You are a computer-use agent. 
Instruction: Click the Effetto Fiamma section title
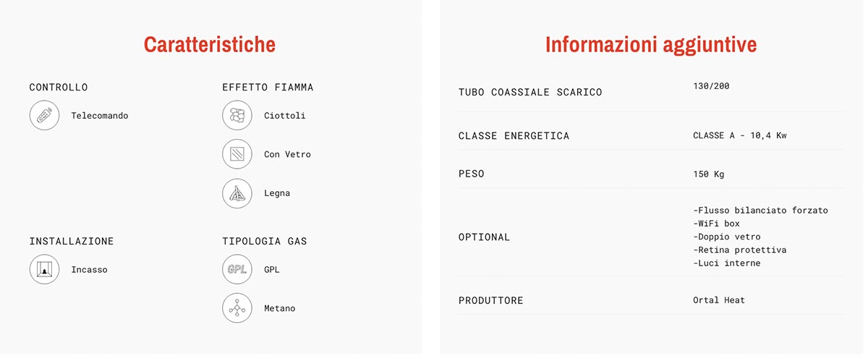point(268,88)
